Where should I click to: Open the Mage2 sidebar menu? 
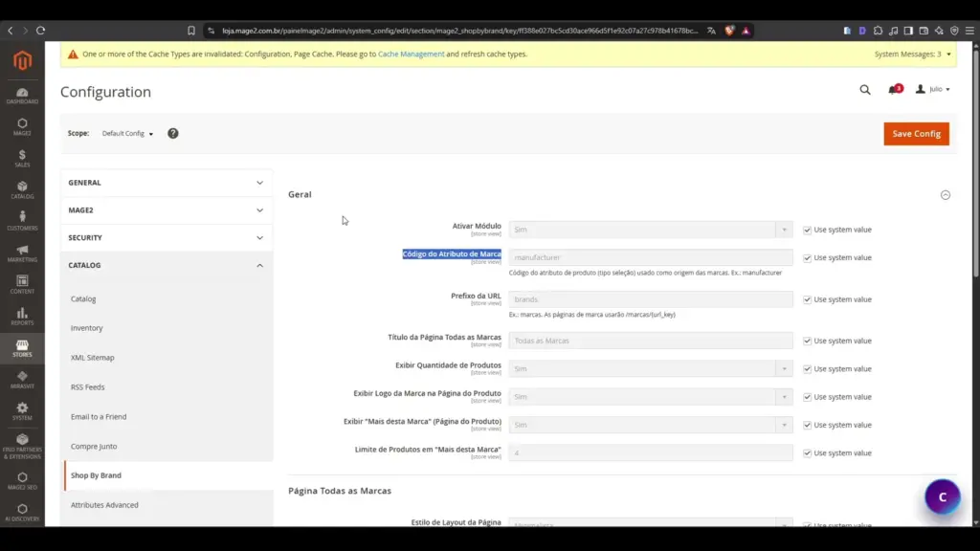point(23,127)
